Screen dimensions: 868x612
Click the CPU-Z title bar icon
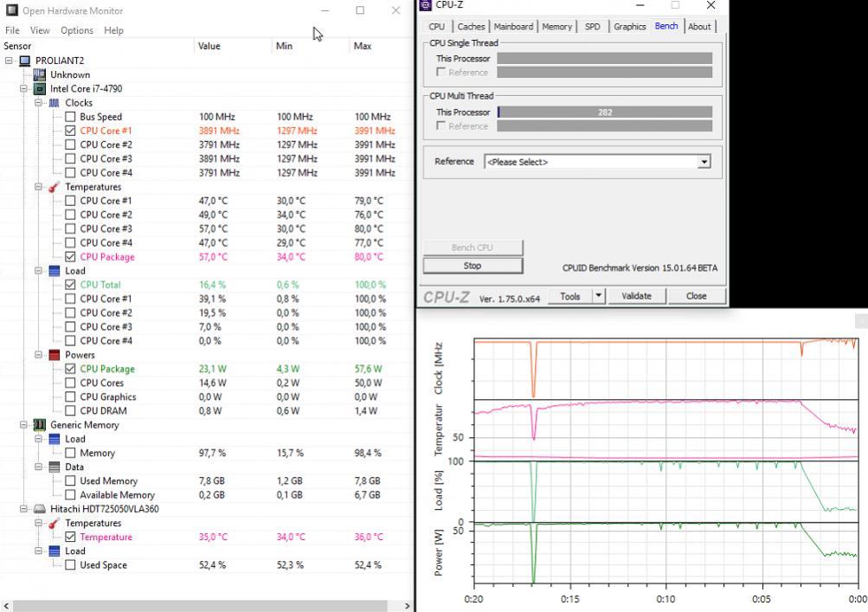point(425,5)
